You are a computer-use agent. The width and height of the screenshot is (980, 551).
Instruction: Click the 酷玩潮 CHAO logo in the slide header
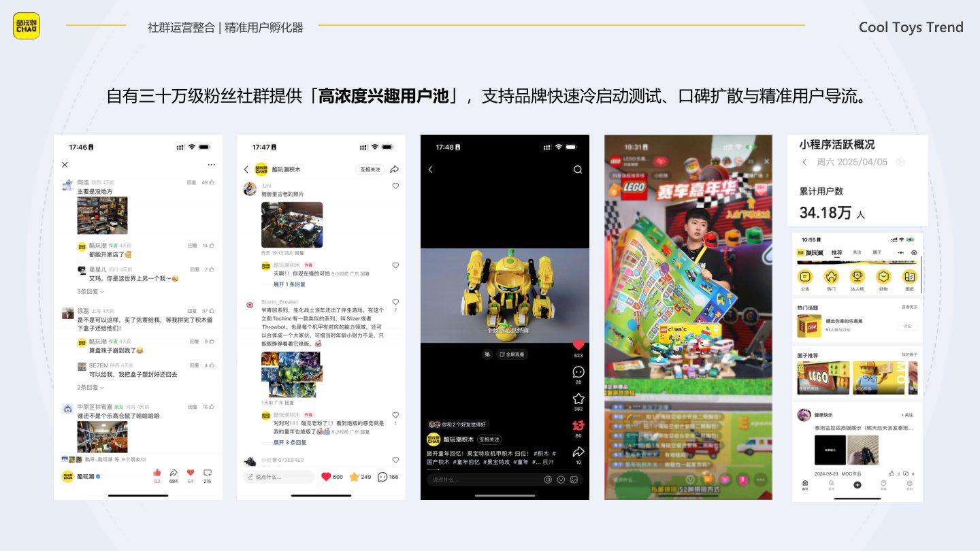(x=27, y=27)
